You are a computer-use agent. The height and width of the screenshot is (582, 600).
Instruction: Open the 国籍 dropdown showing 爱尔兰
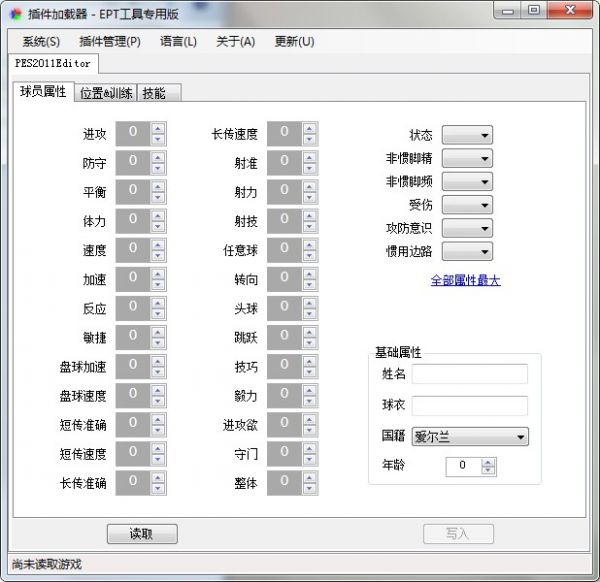470,437
